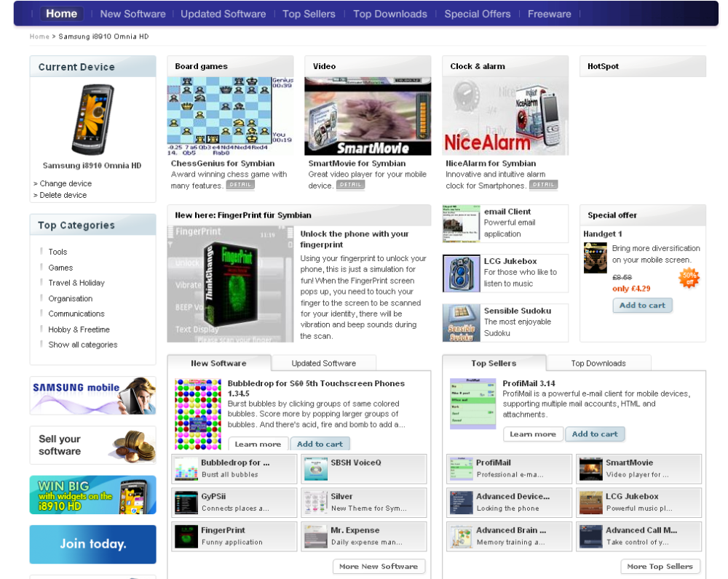Screen dimensions: 728x579
Task: Click the Bubbledrop for... small icon
Action: click(186, 469)
